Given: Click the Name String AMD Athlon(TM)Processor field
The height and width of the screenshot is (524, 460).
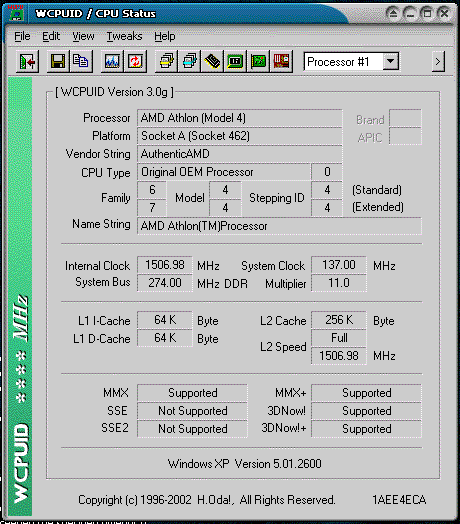Looking at the screenshot, I should tap(279, 226).
